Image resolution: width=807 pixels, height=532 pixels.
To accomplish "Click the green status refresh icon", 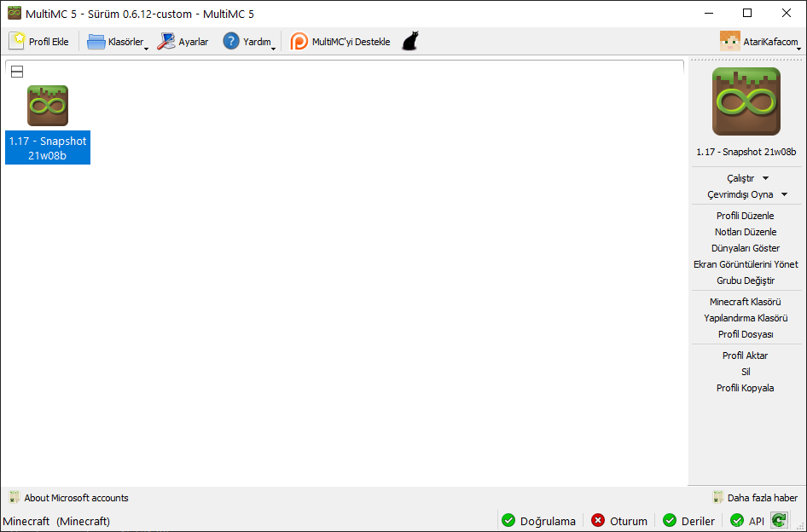I will (779, 520).
